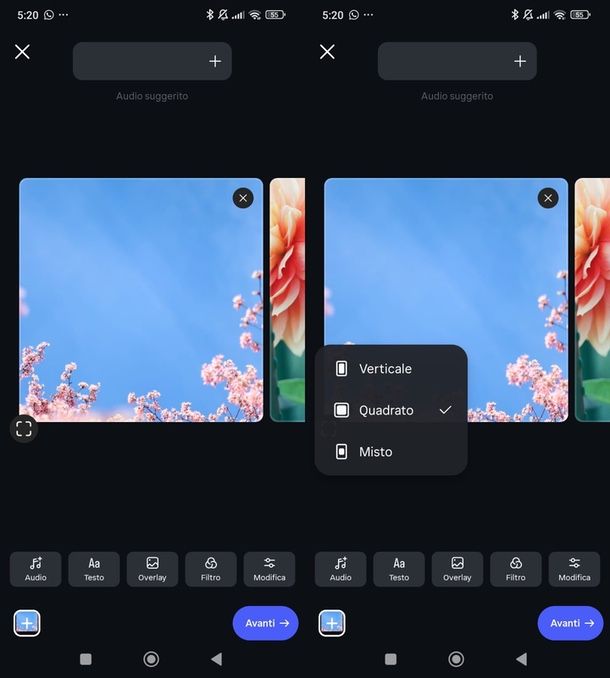Image resolution: width=610 pixels, height=678 pixels.
Task: Select Quadrato format option
Action: [x=391, y=410]
